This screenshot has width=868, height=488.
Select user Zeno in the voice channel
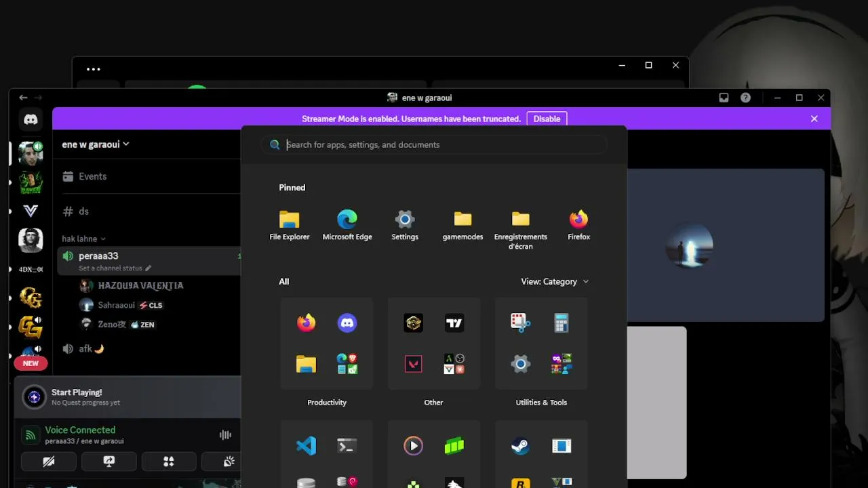[119, 325]
